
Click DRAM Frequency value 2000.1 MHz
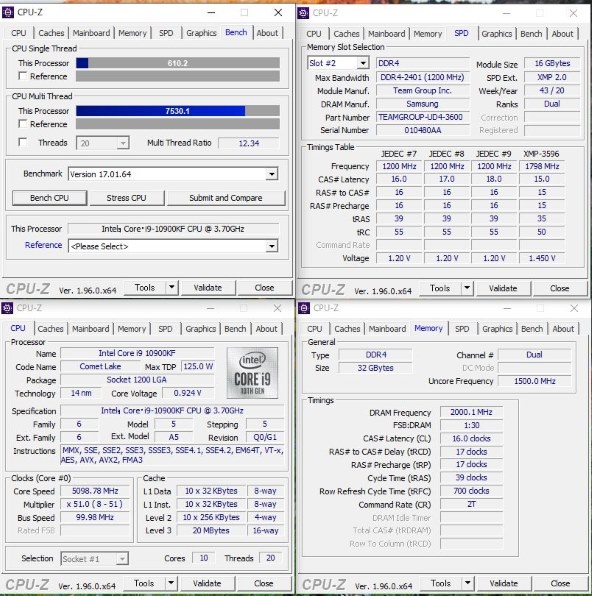[471, 412]
